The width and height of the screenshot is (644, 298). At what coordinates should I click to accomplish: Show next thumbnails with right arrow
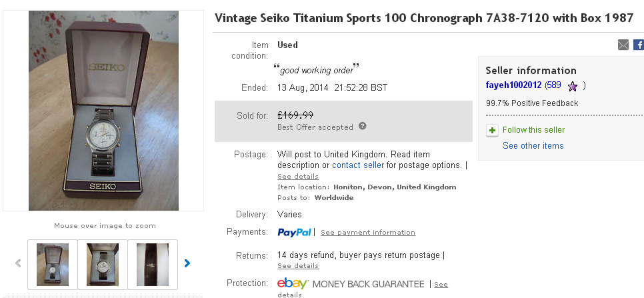pyautogui.click(x=187, y=263)
